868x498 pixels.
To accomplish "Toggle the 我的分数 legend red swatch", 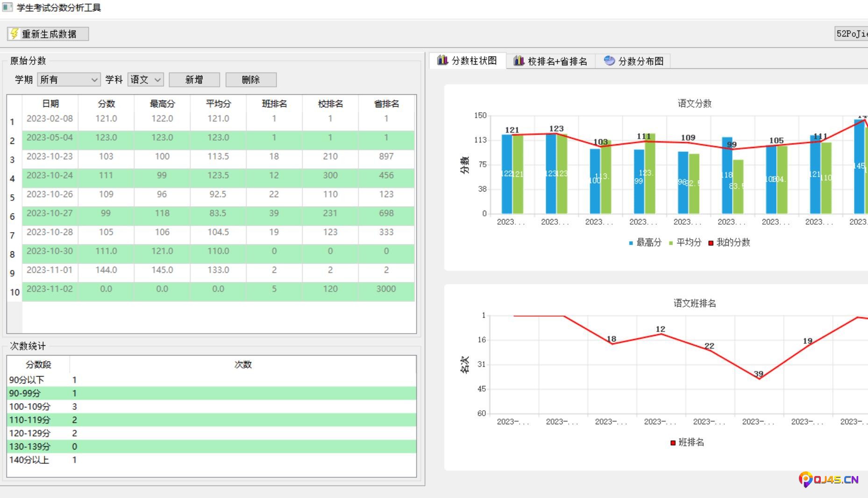I will coord(711,243).
